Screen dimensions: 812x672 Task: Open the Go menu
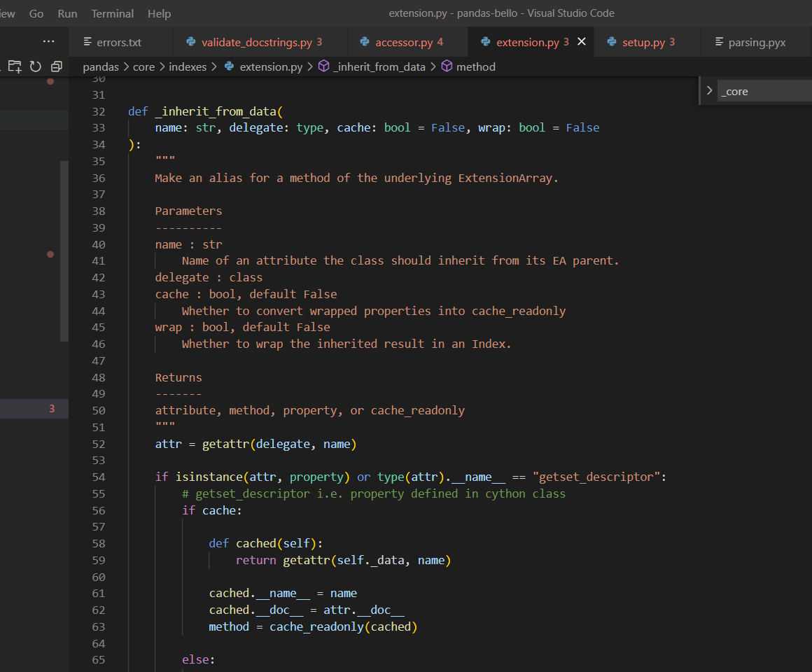pos(36,13)
